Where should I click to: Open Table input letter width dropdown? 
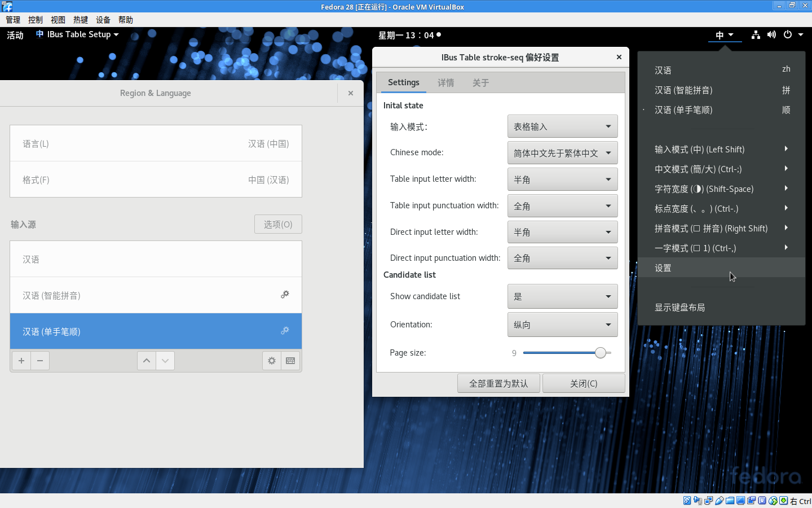click(x=563, y=179)
